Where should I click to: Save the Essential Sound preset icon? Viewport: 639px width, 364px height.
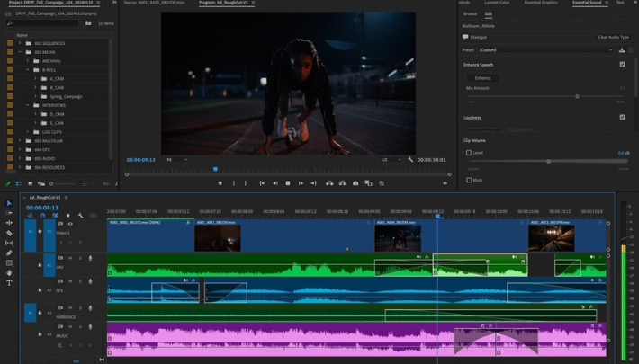point(622,50)
